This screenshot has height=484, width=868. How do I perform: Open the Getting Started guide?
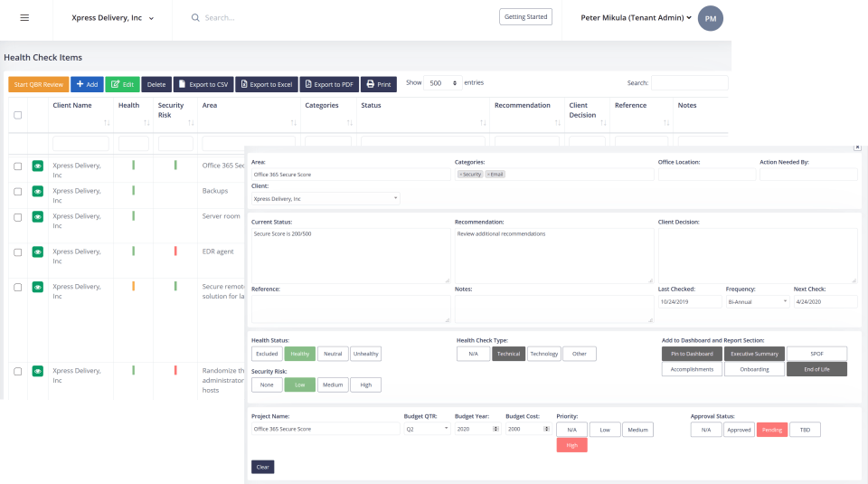tap(525, 16)
